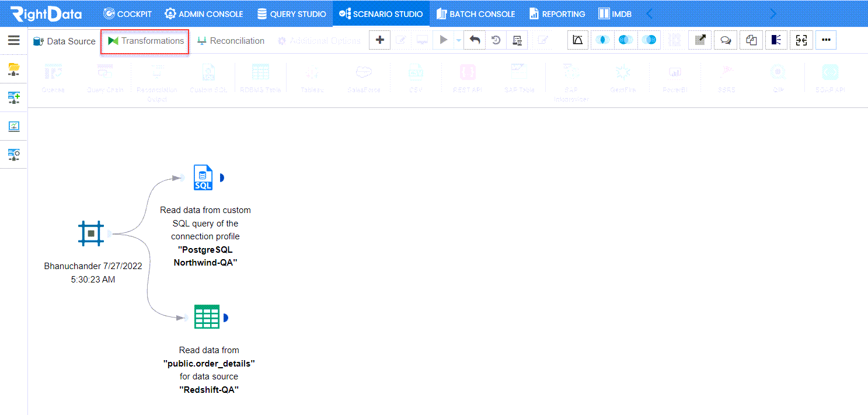The width and height of the screenshot is (868, 415).
Task: Click the plus add-scenario icon
Action: (379, 40)
